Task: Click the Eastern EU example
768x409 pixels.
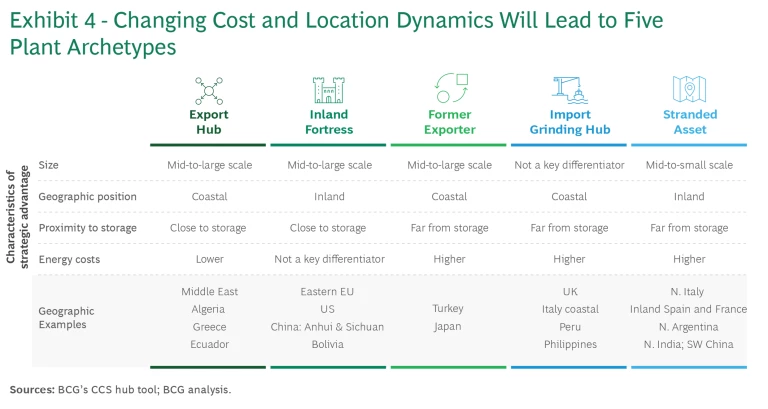Action: (327, 291)
